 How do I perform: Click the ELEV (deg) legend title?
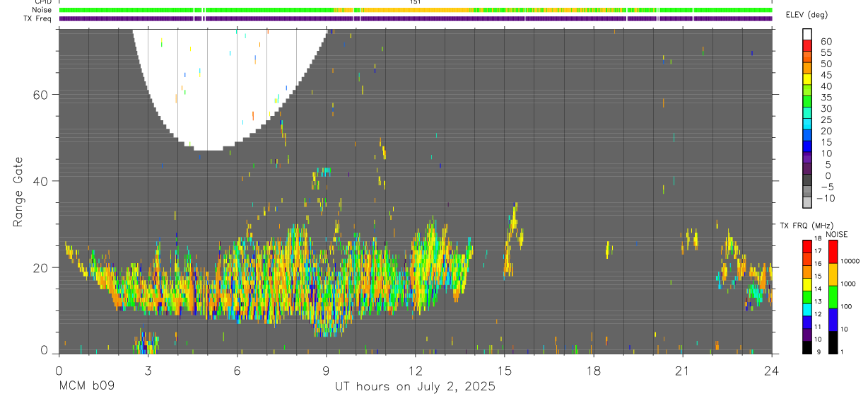pyautogui.click(x=807, y=15)
